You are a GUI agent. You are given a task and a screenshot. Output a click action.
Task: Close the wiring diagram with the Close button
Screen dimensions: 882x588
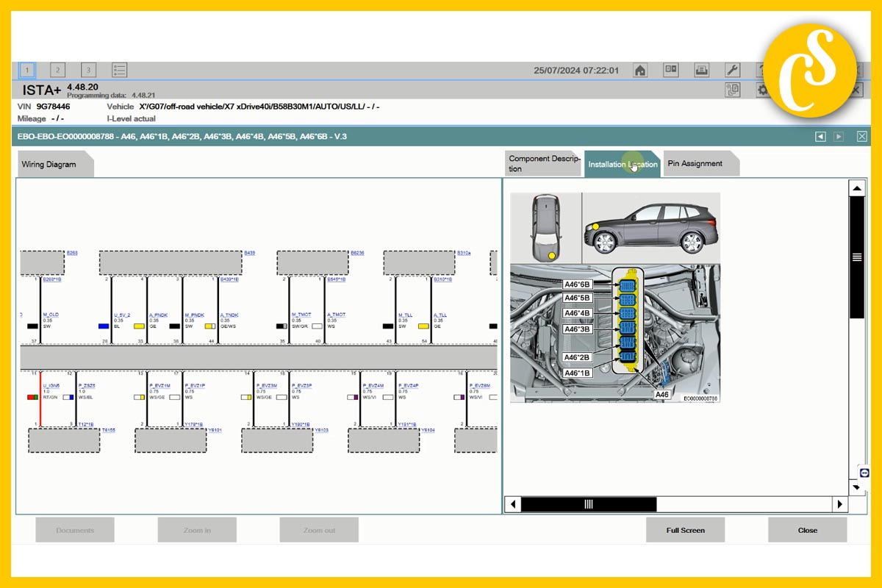coord(807,529)
